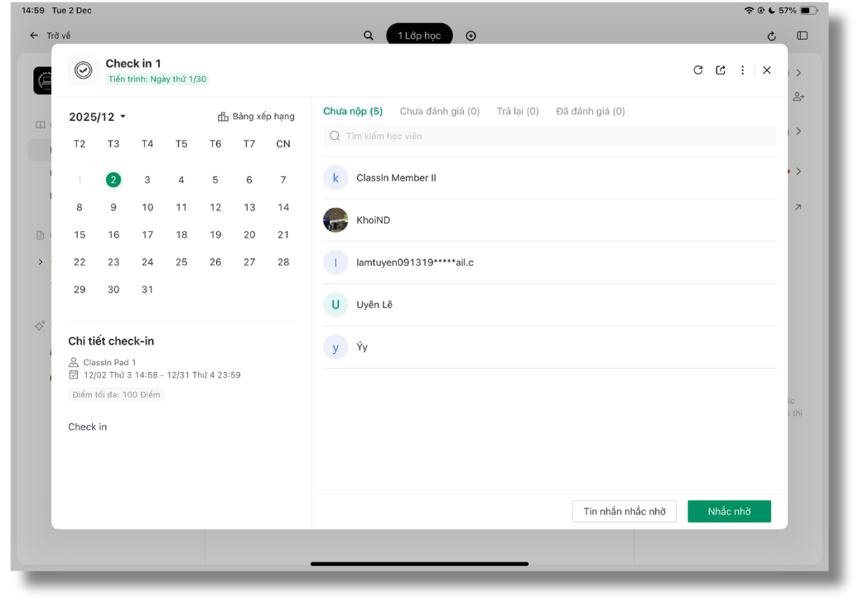This screenshot has height=603, width=868.
Task: Click the search magnifier icon in top bar
Action: pyautogui.click(x=369, y=36)
